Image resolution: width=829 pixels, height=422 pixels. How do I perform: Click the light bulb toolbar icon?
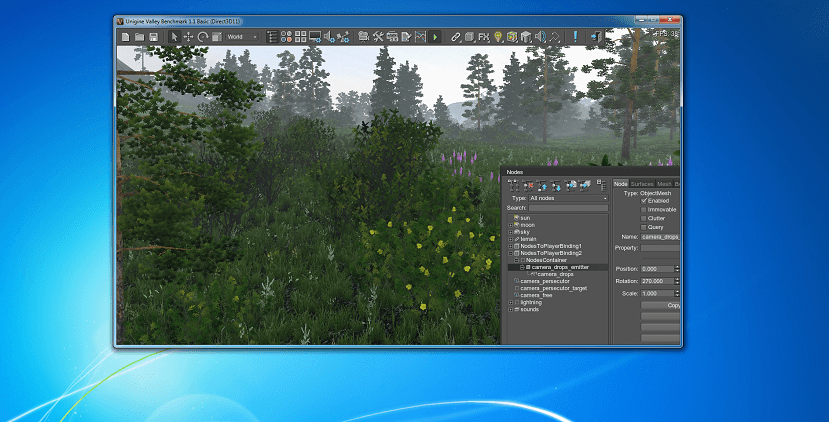tap(498, 36)
